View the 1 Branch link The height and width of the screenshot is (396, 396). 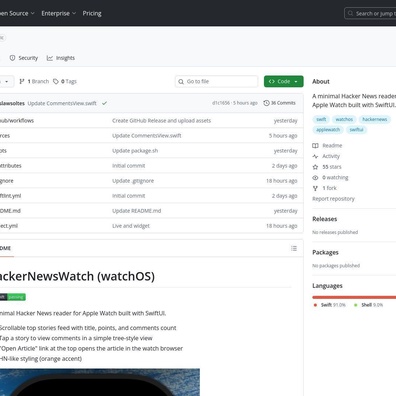tap(34, 81)
